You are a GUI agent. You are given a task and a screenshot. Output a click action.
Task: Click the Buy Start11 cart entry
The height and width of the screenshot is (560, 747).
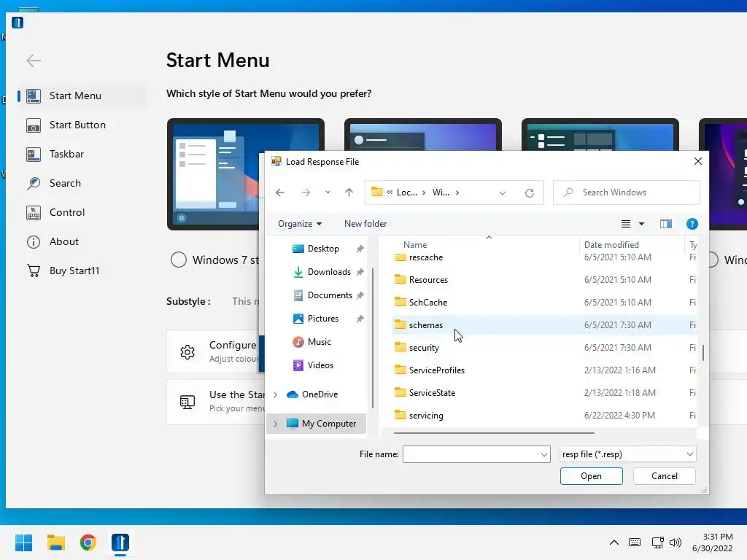click(81, 271)
